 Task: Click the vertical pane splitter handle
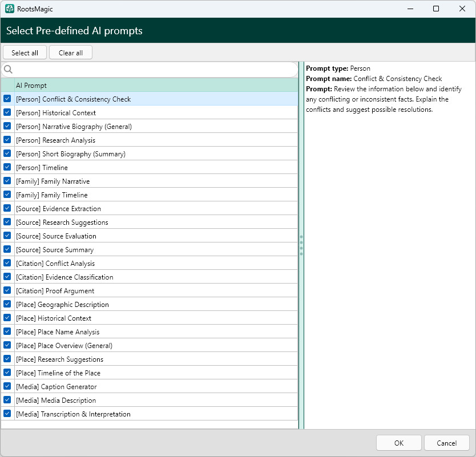tap(301, 245)
